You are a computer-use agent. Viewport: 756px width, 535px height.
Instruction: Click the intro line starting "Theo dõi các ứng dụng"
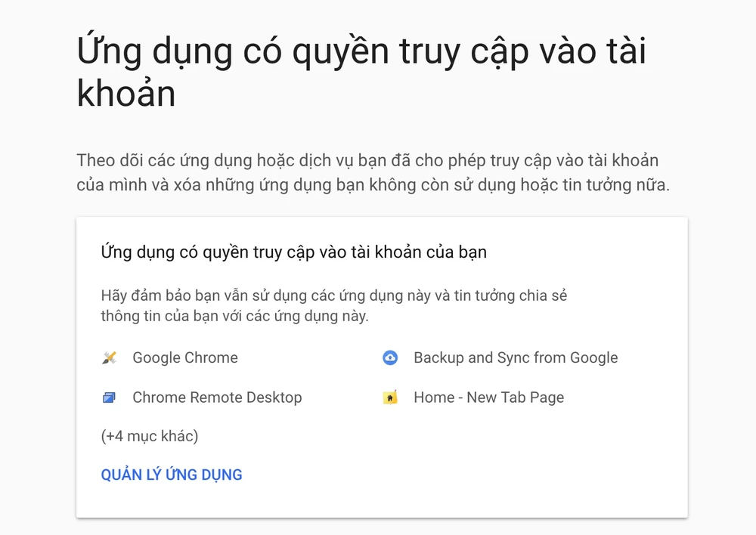[367, 160]
